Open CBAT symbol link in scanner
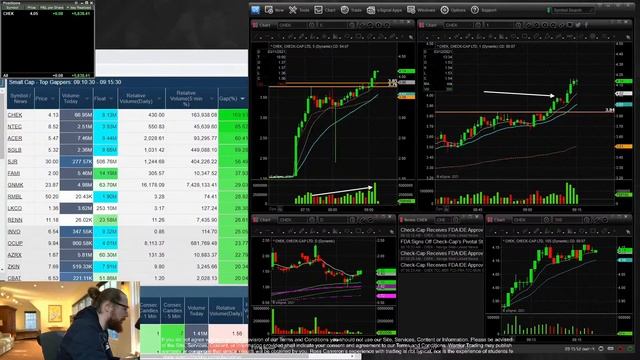The width and height of the screenshot is (640, 360). click(14, 278)
